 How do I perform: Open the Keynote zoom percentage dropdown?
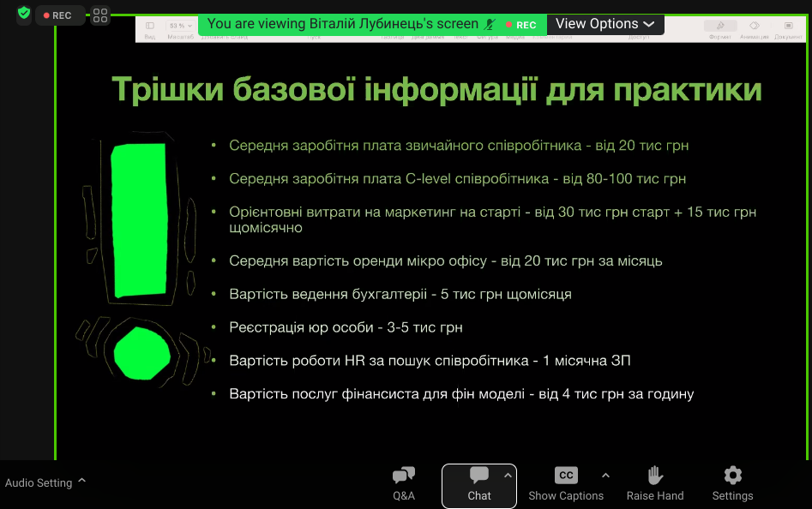point(179,26)
